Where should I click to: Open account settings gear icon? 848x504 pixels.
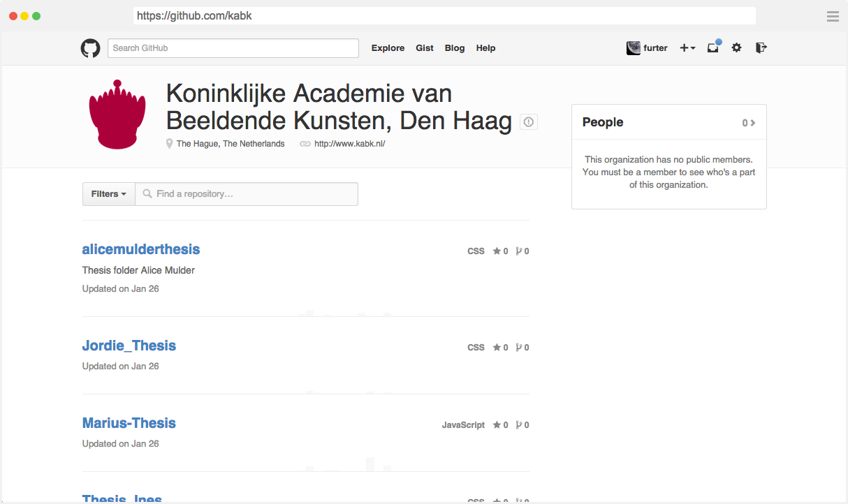[x=736, y=48]
